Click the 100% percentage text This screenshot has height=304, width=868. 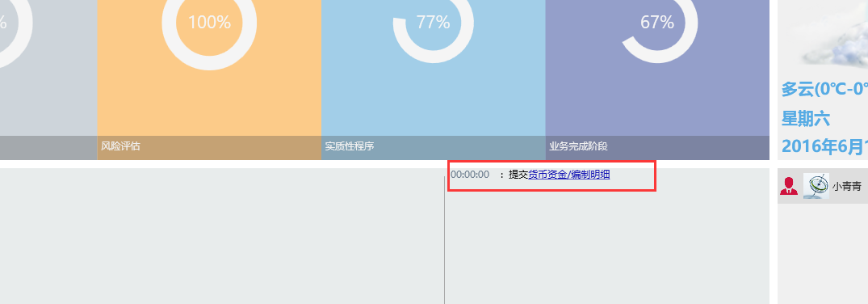click(x=209, y=22)
